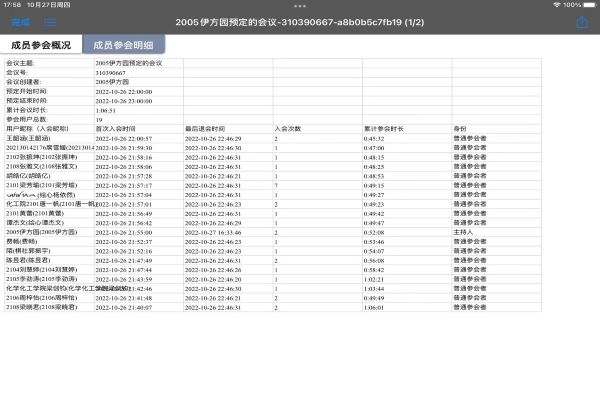Switch to the 成员参会概况 tab
Image resolution: width=600 pixels, height=400 pixels.
pyautogui.click(x=40, y=45)
